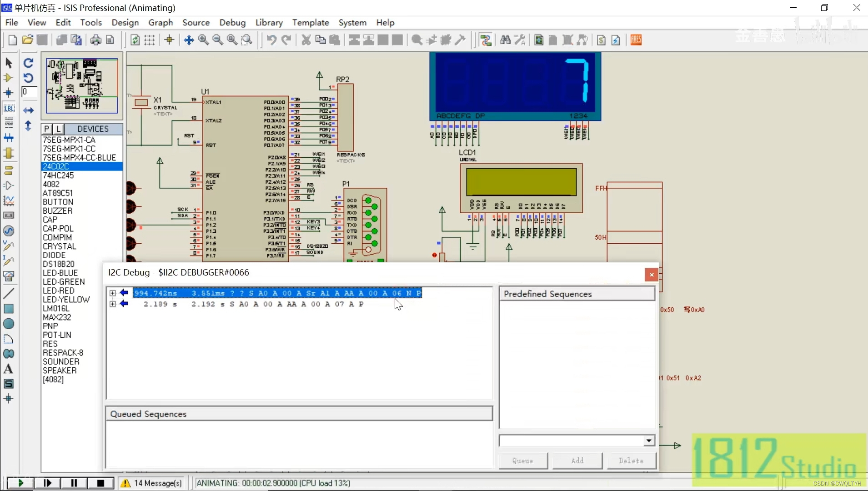Open the Design menu

click(125, 22)
